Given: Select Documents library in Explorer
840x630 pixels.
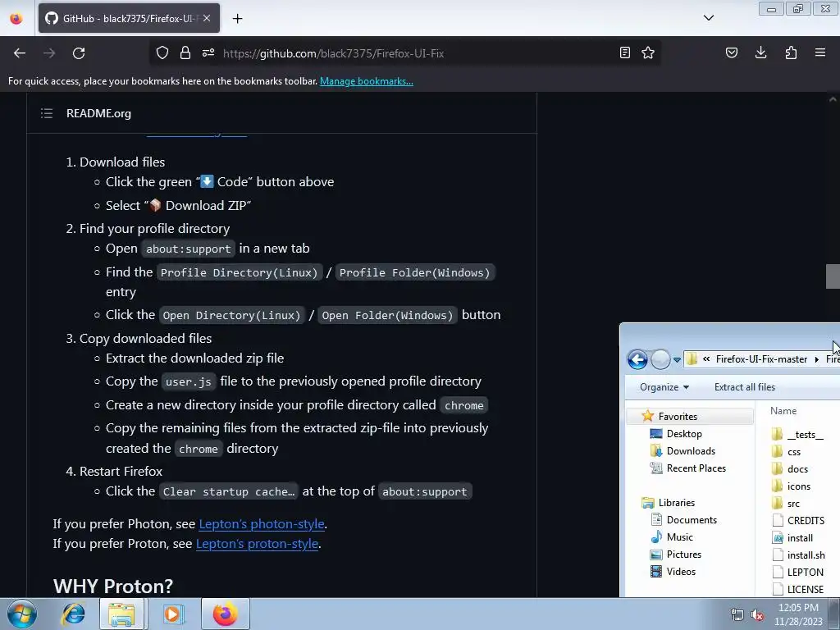Looking at the screenshot, I should pos(692,519).
